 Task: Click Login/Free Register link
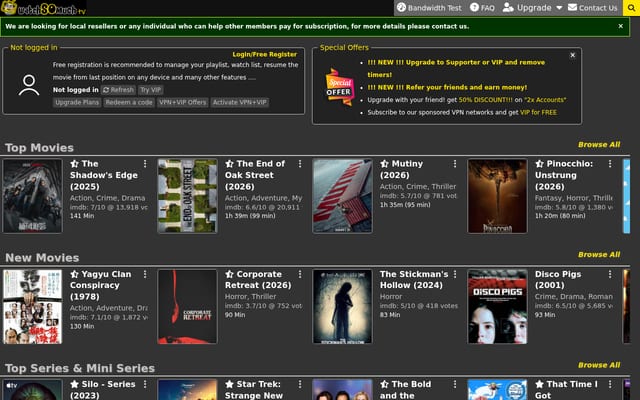(x=264, y=54)
